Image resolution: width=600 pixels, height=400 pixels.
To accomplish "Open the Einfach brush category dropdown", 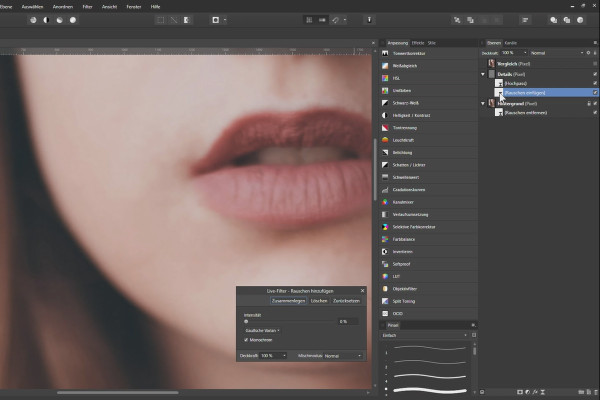I will click(x=425, y=335).
